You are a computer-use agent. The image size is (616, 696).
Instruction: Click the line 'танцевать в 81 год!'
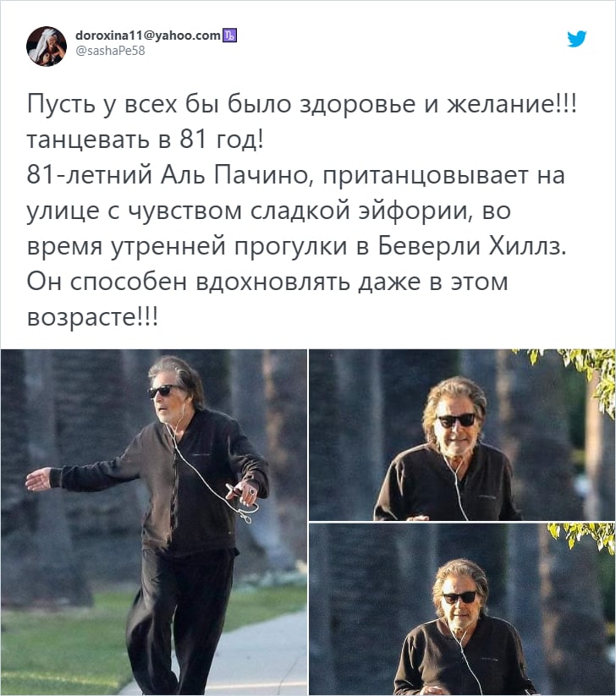pos(146,140)
